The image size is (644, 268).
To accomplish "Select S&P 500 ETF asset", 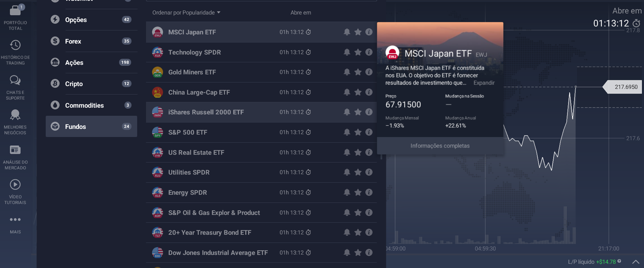I will tap(261, 132).
